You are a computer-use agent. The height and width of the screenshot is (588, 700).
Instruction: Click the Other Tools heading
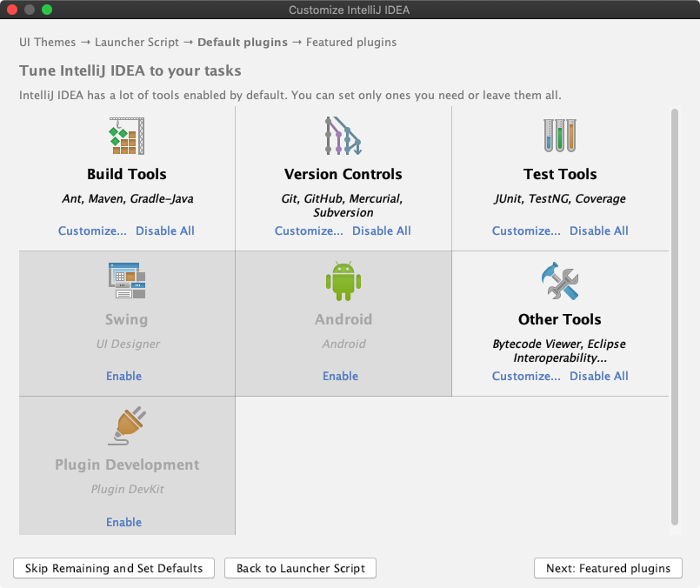point(560,319)
